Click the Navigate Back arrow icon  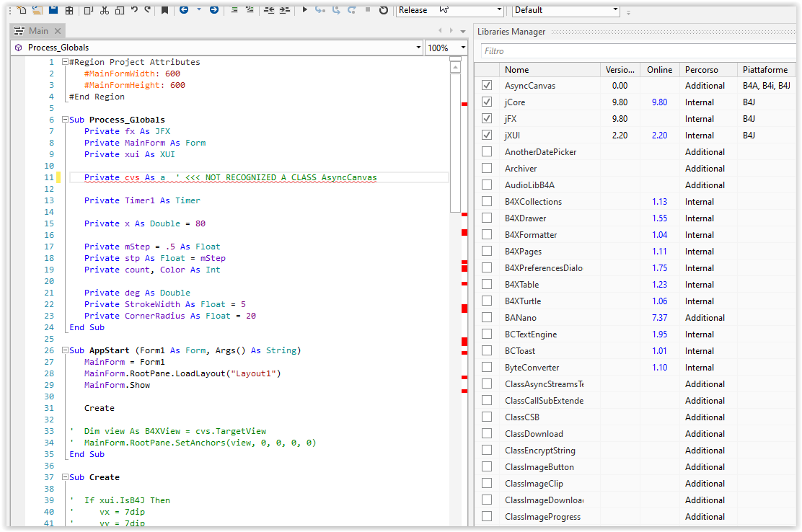[x=185, y=10]
